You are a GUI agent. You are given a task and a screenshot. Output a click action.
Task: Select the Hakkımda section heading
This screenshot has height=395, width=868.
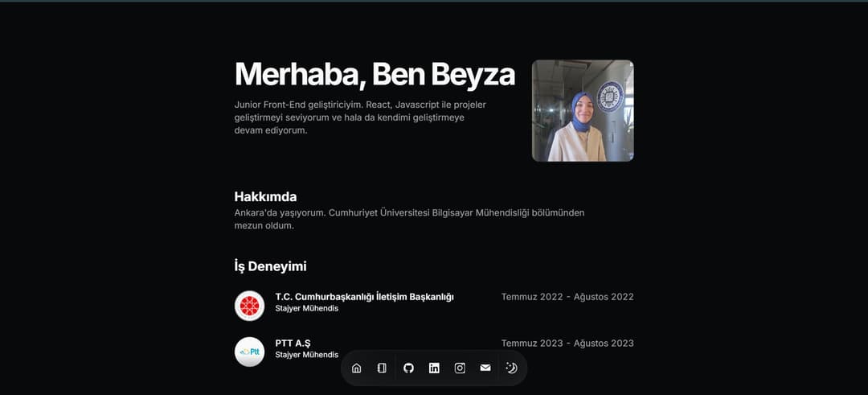(x=265, y=197)
